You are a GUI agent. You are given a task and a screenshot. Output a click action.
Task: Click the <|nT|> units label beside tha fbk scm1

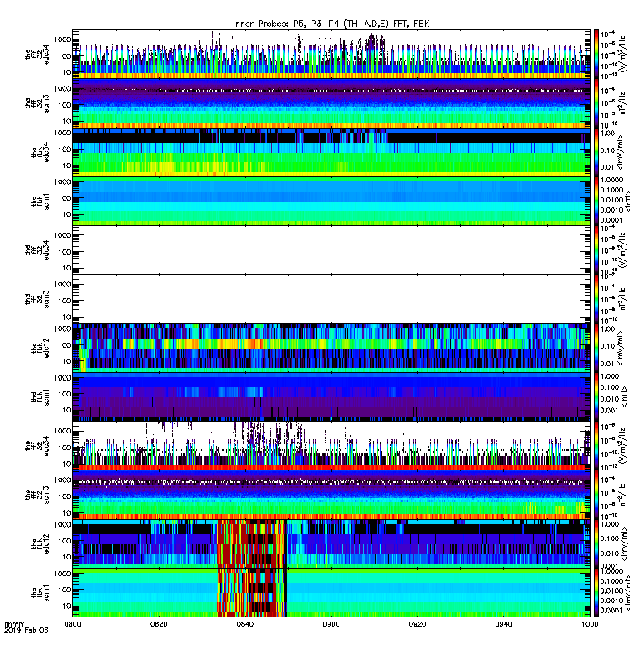pyautogui.click(x=627, y=202)
